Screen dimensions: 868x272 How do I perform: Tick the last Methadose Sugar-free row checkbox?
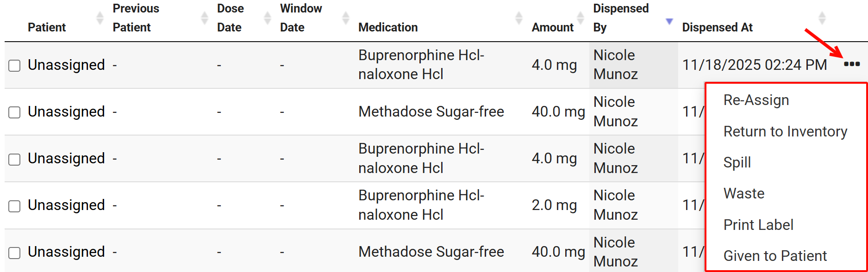click(x=15, y=253)
